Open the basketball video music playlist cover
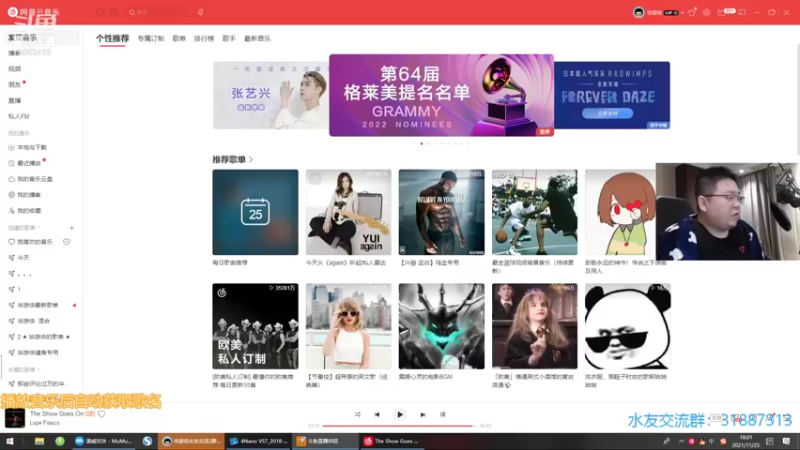 pos(535,212)
